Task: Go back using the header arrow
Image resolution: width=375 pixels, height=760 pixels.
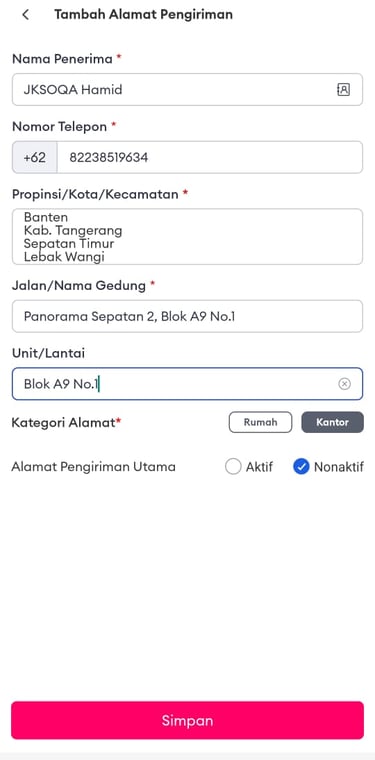Action: 25,15
